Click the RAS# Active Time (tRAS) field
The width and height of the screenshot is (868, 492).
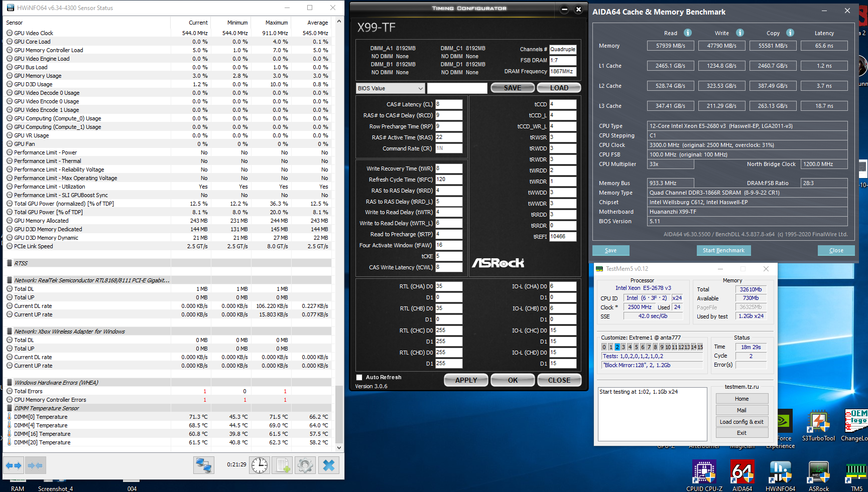click(x=448, y=137)
